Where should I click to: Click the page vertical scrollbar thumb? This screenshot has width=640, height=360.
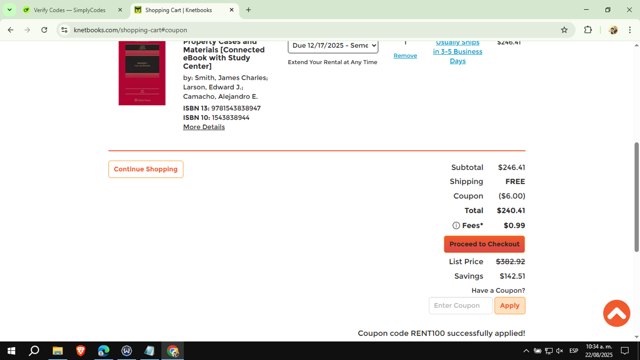coord(636,197)
